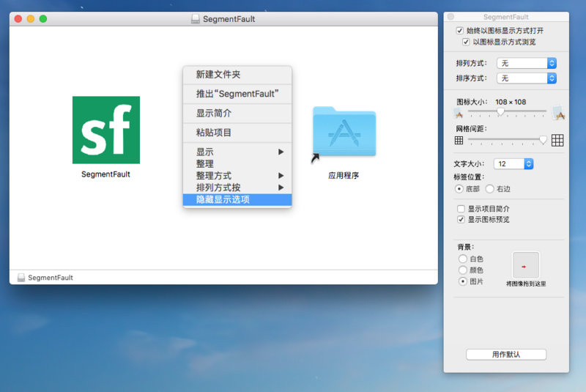Image resolution: width=586 pixels, height=392 pixels.
Task: Click the background image well 将图像拖到这里
Action: click(526, 265)
